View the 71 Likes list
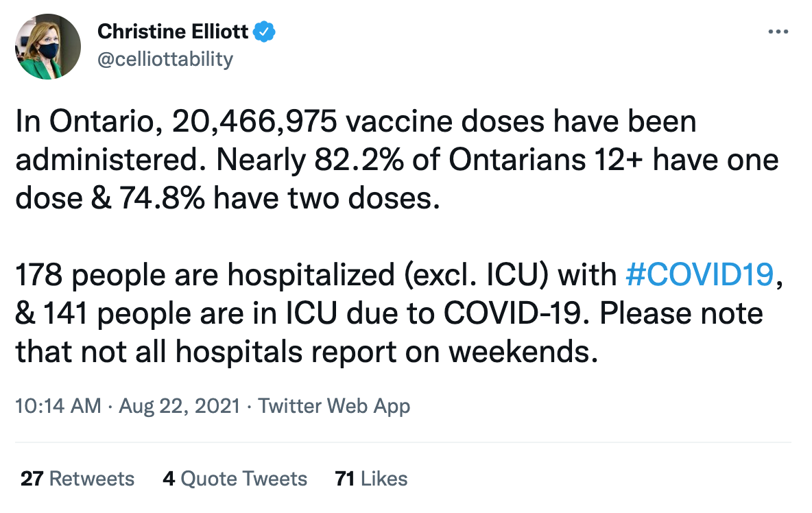This screenshot has height=513, width=812. click(x=371, y=479)
